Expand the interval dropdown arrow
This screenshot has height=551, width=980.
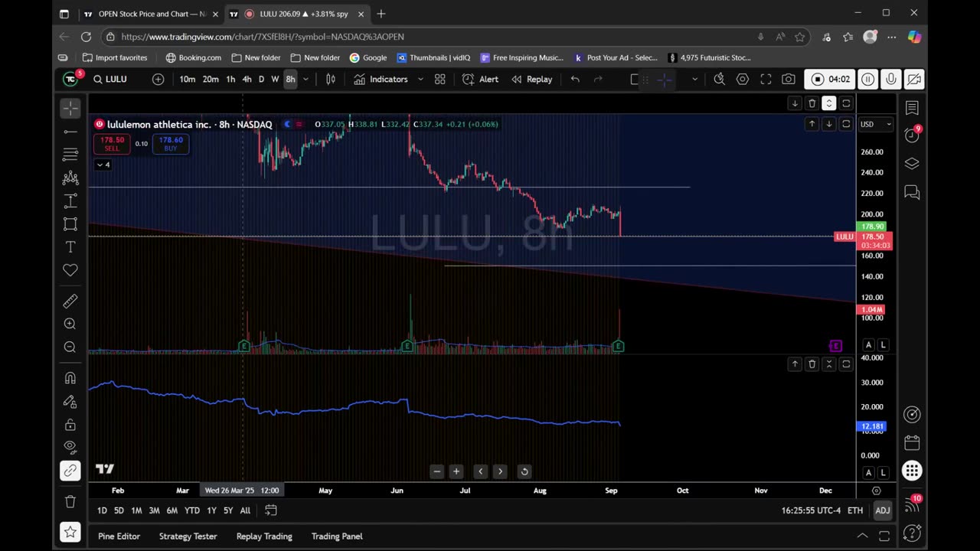pos(305,79)
